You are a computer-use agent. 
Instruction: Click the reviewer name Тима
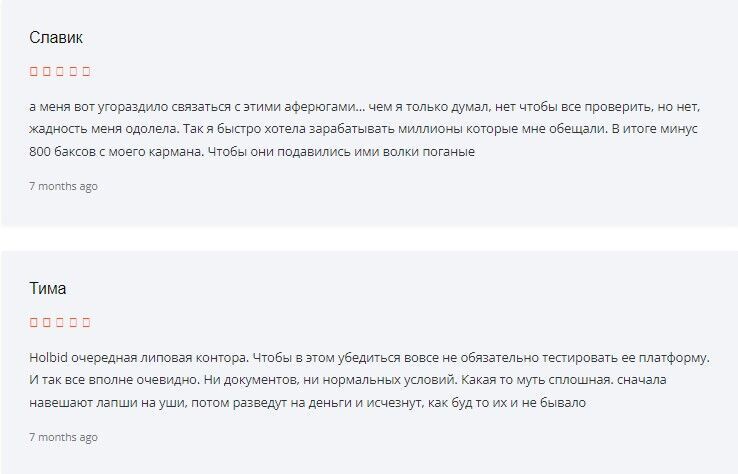click(x=48, y=288)
